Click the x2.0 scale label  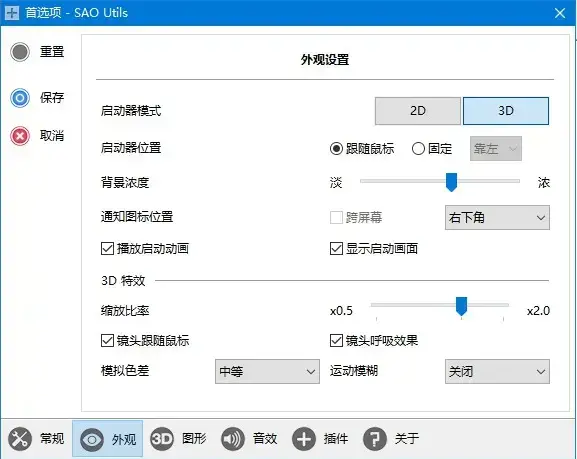[x=538, y=311]
